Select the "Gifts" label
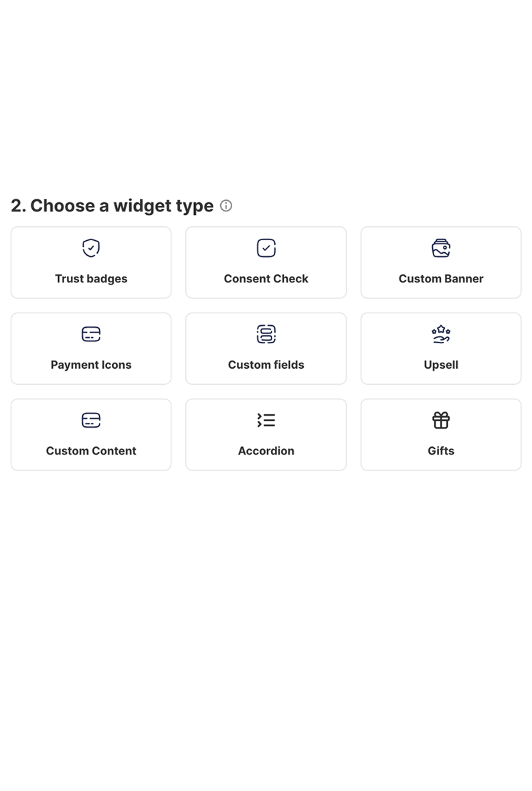532x791 pixels. click(x=441, y=451)
